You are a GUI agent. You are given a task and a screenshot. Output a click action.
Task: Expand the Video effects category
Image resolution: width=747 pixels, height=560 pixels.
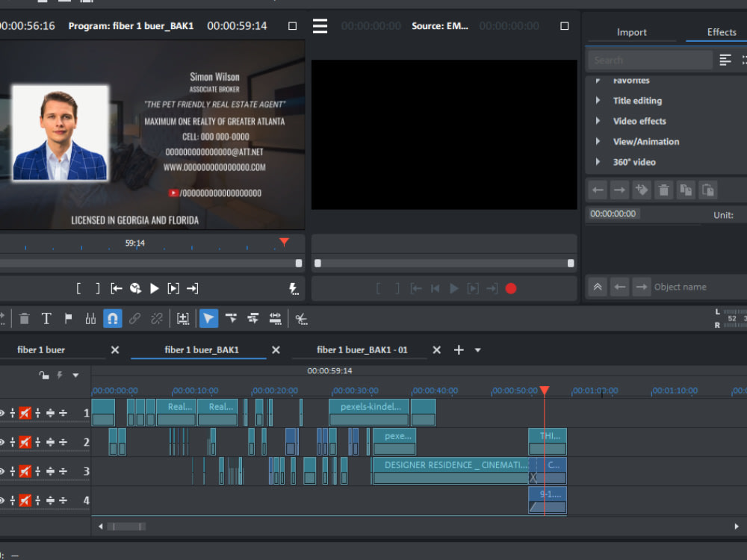point(598,121)
